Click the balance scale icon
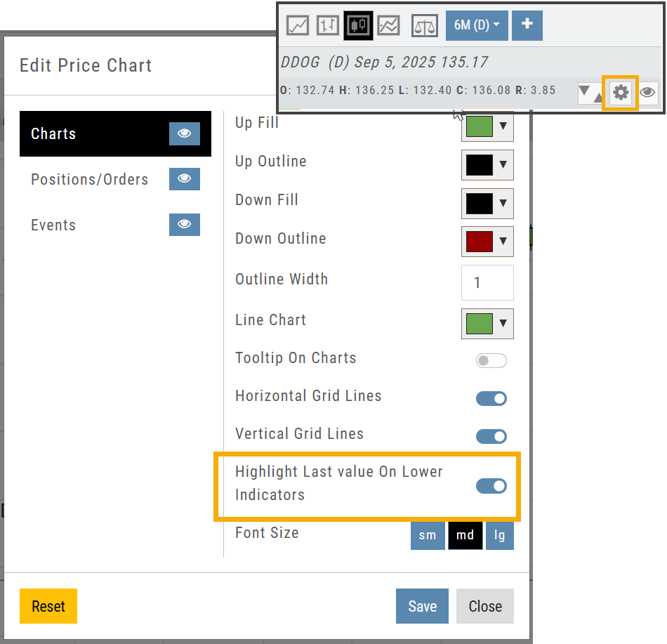The image size is (667, 644). click(424, 25)
